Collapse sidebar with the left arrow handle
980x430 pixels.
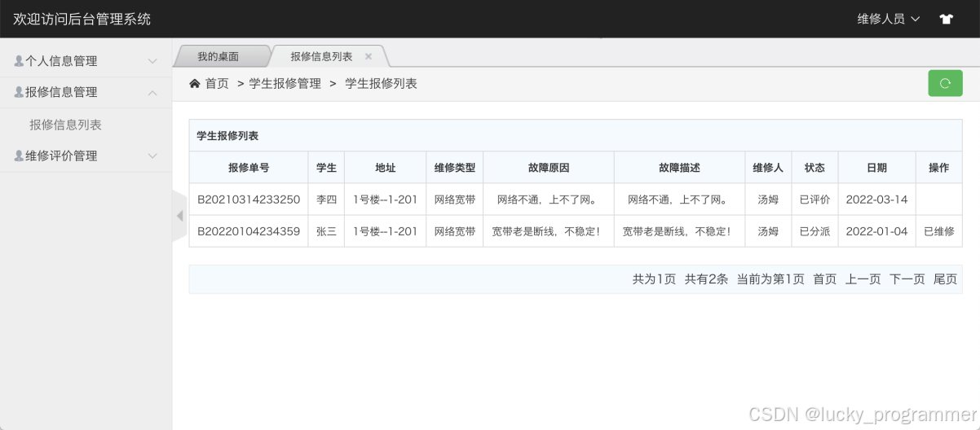(x=179, y=216)
